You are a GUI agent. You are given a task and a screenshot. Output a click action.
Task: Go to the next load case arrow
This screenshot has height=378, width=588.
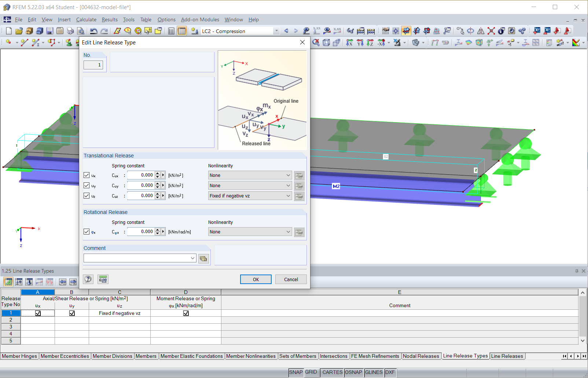click(296, 31)
